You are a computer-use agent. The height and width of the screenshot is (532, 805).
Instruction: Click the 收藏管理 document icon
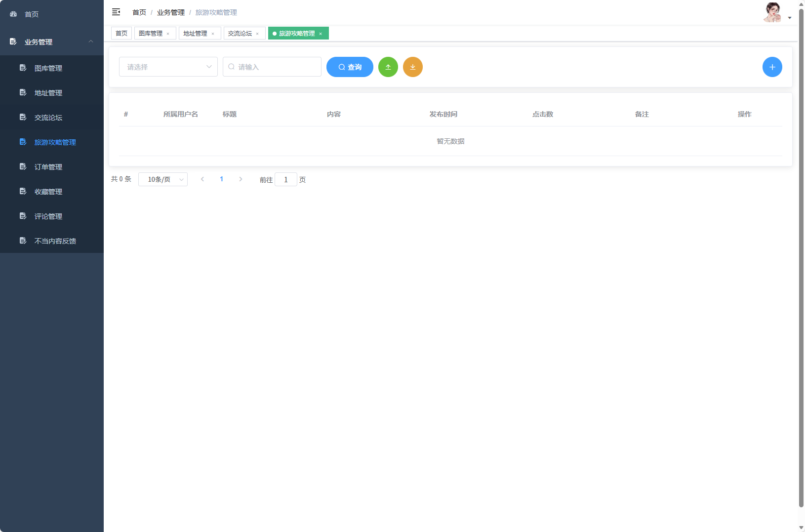click(x=23, y=191)
